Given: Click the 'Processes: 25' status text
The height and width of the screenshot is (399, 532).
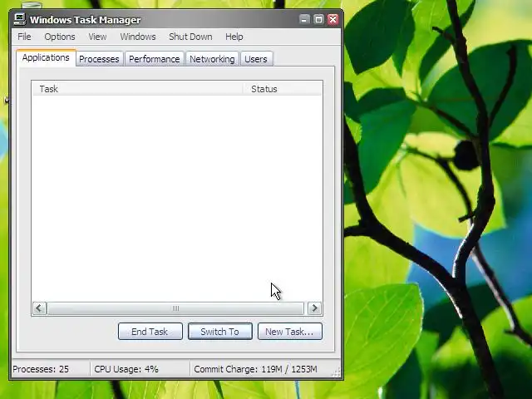Looking at the screenshot, I should point(41,369).
